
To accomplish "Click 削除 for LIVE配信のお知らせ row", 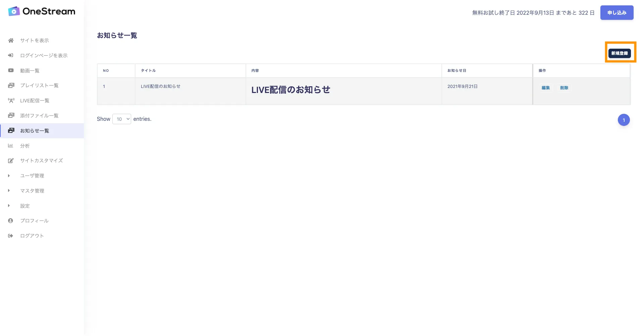I will 564,88.
